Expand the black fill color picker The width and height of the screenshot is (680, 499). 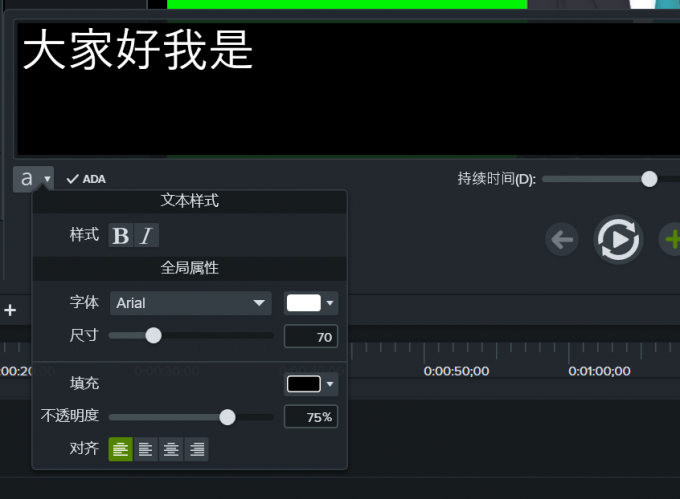coord(311,384)
